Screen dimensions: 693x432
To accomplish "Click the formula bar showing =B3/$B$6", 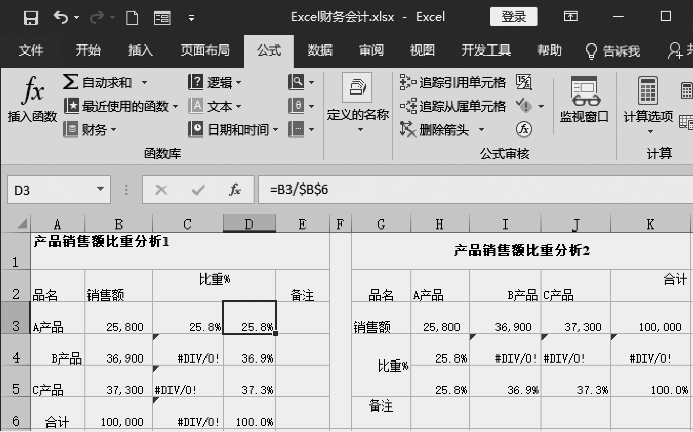I will pyautogui.click(x=476, y=190).
